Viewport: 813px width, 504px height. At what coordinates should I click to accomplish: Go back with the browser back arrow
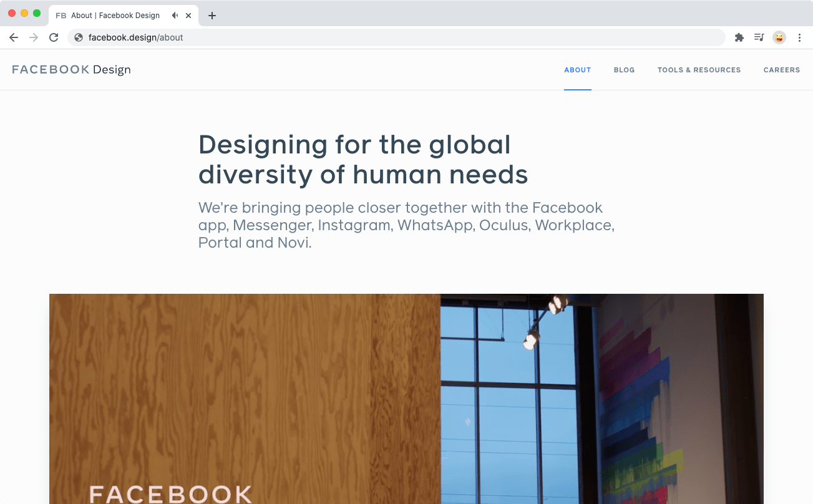pos(14,37)
